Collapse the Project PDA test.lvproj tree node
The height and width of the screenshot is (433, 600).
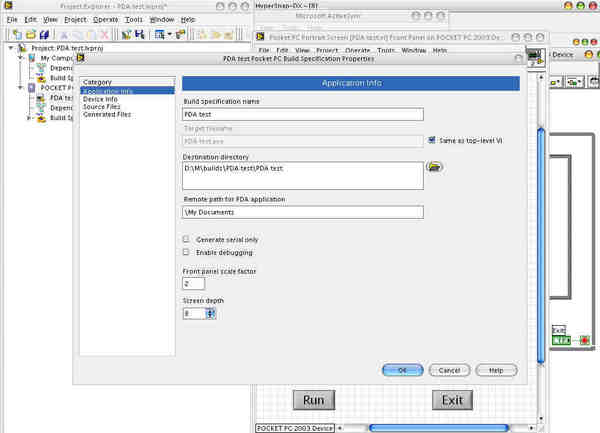(x=11, y=48)
